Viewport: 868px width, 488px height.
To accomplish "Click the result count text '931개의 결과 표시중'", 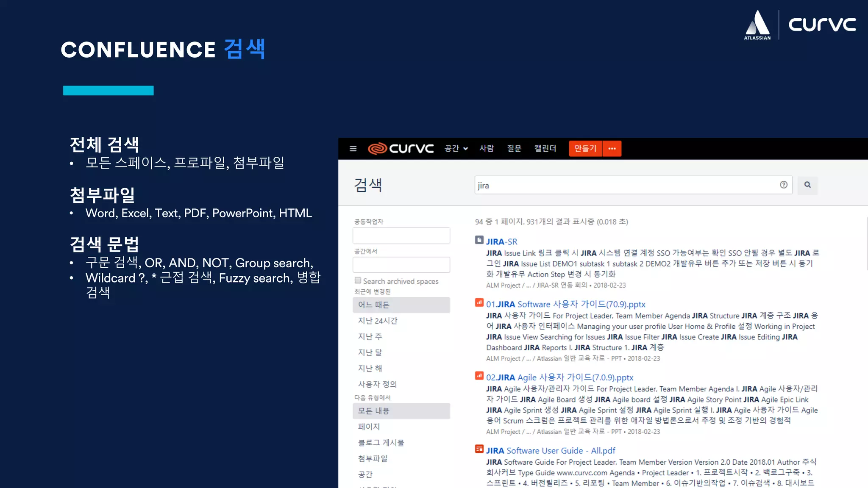I will (560, 222).
